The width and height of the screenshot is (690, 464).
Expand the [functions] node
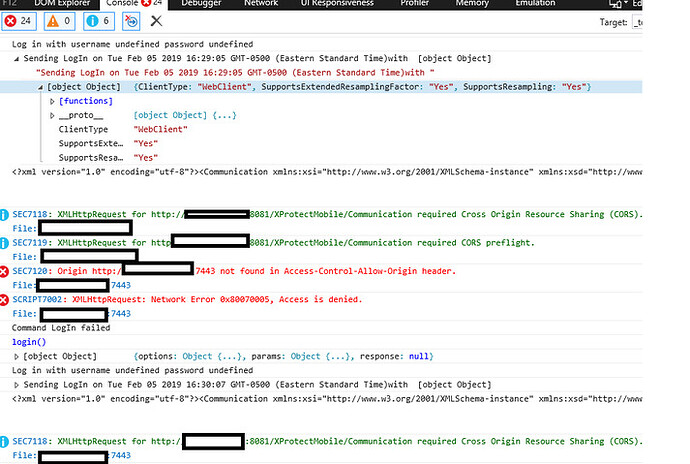[53, 102]
